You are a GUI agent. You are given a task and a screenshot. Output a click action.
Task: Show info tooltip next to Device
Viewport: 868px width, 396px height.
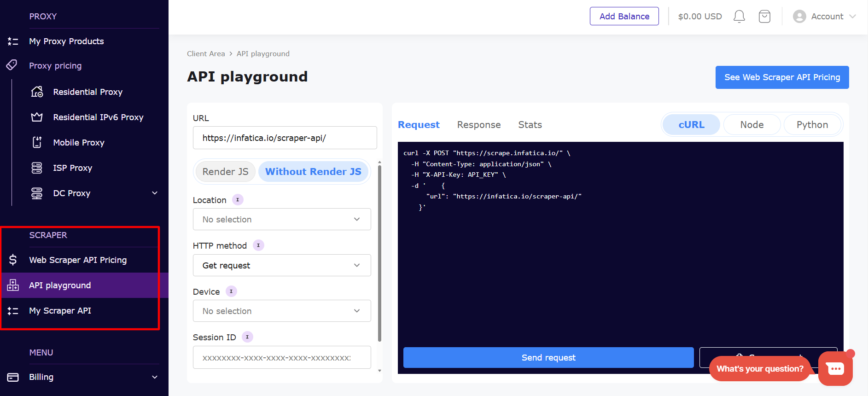(x=231, y=291)
